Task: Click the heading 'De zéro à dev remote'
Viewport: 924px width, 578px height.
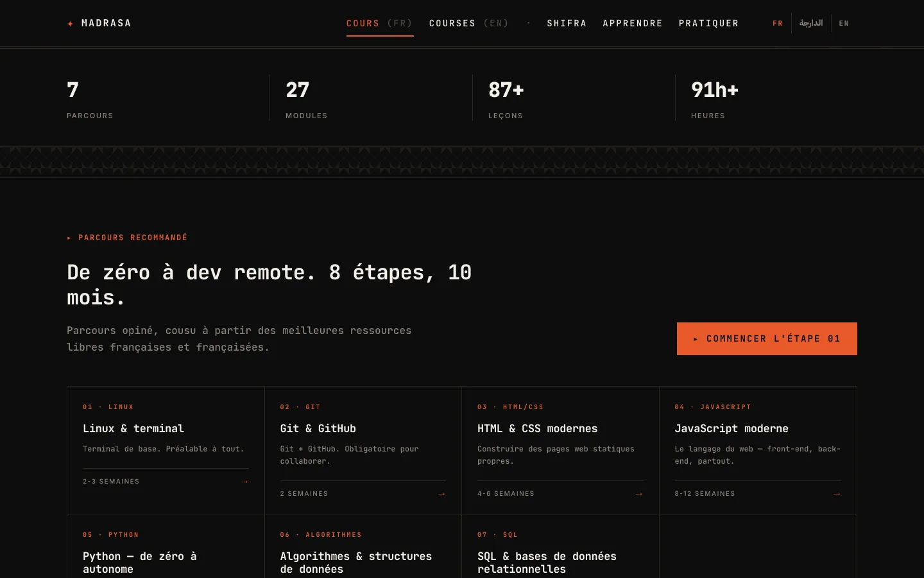Action: click(269, 285)
